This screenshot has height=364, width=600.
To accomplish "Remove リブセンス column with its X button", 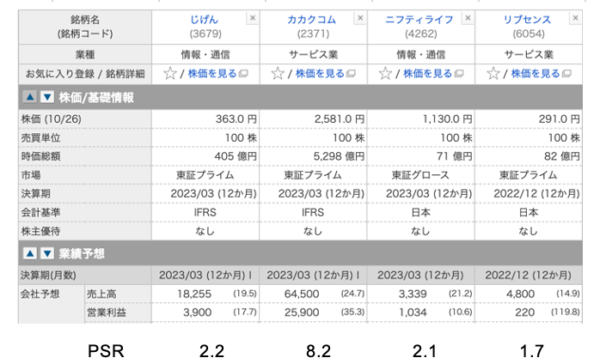I will pyautogui.click(x=576, y=18).
